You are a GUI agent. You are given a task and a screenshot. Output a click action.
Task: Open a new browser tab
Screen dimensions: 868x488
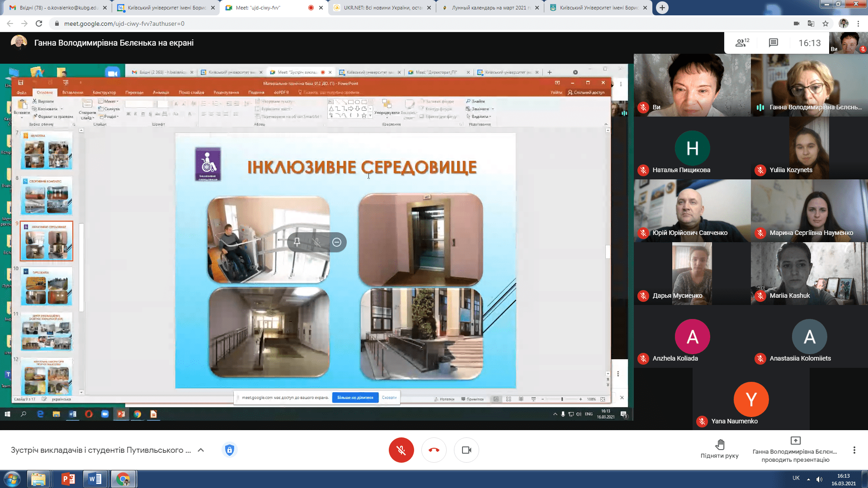point(662,8)
